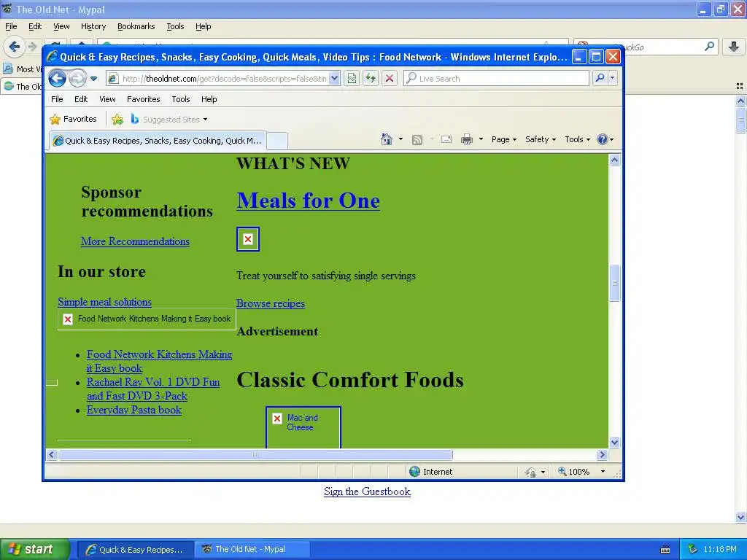Click the blue Help question mark icon
Image resolution: width=747 pixels, height=560 pixels.
[x=602, y=139]
